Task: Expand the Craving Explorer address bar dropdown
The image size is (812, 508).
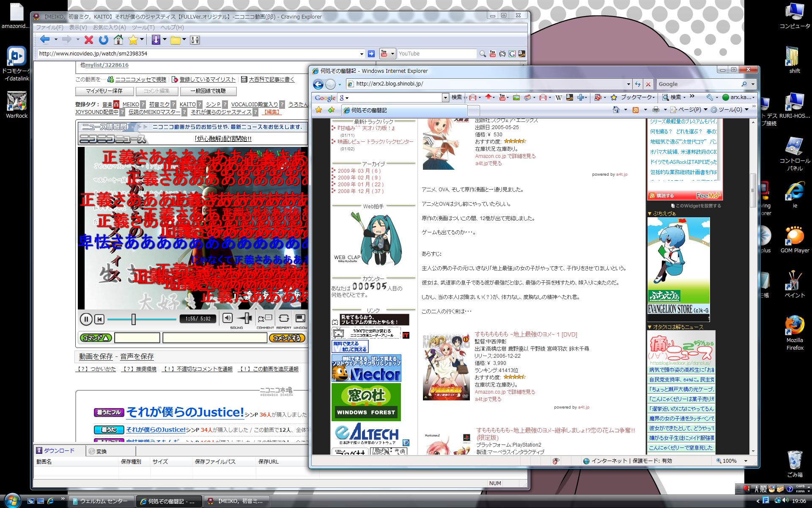Action: [362, 54]
